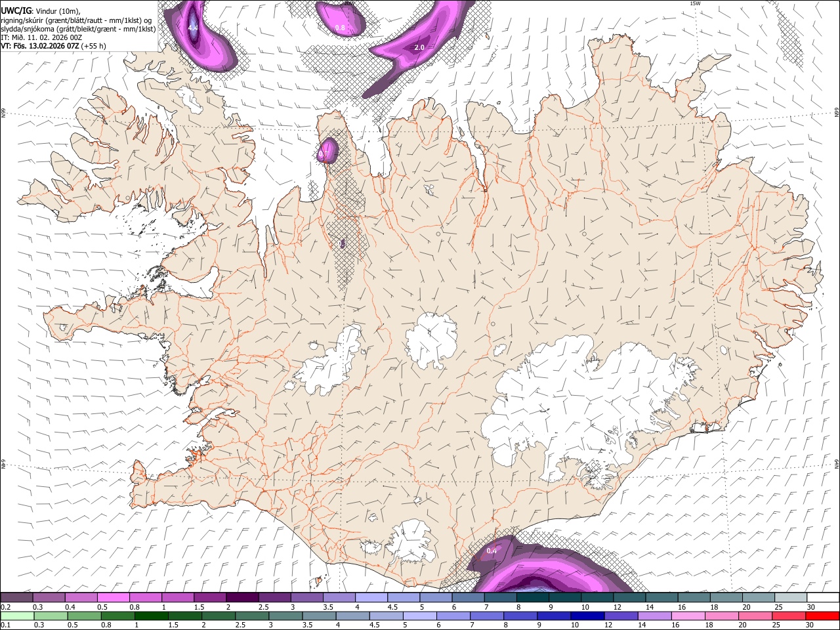Click the UWC/IG title text
This screenshot has width=840, height=630.
click(16, 10)
